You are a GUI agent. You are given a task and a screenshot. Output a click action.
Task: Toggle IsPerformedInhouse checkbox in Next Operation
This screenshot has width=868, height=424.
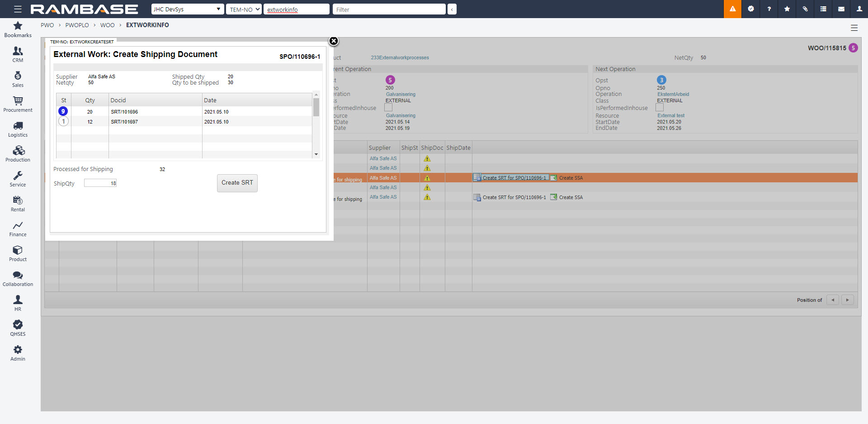660,108
